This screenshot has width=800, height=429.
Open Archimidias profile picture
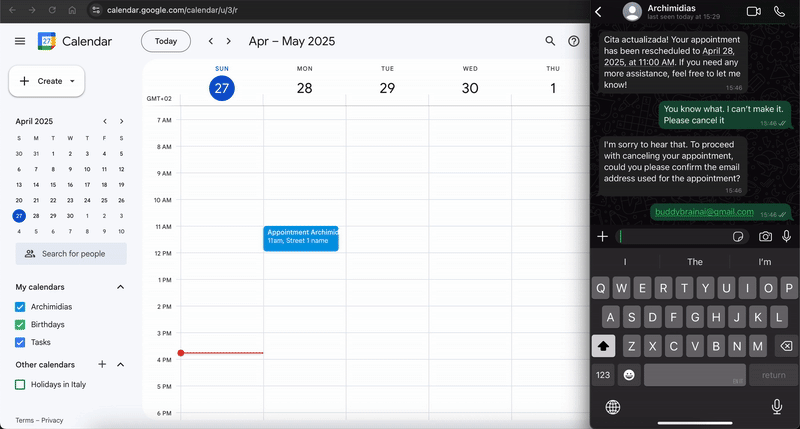coord(632,12)
